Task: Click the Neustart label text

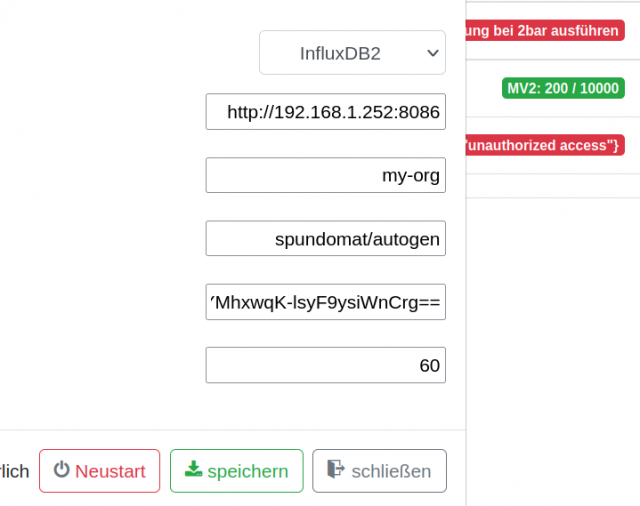Action: pyautogui.click(x=110, y=471)
